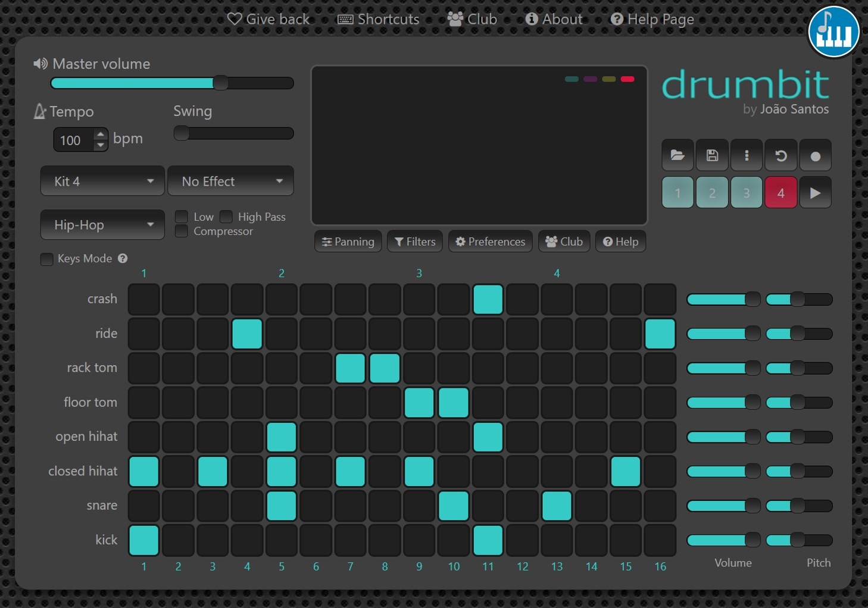This screenshot has width=868, height=608.
Task: Adjust the kick pitch slider
Action: [799, 540]
